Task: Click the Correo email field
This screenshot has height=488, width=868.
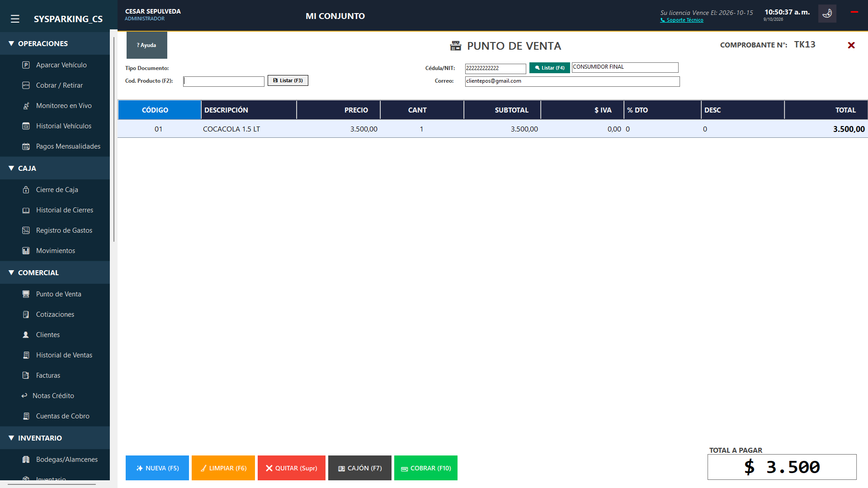Action: tap(572, 81)
